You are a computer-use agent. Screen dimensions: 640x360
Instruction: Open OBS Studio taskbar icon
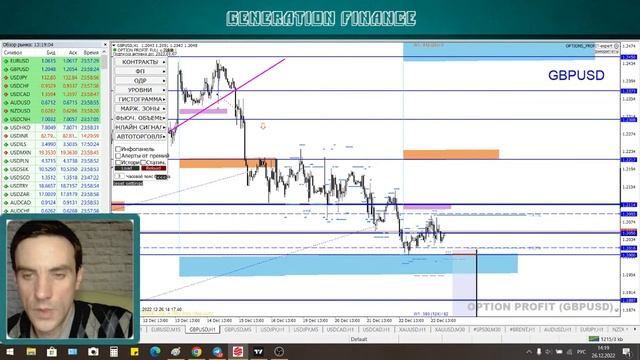pyautogui.click(x=279, y=352)
